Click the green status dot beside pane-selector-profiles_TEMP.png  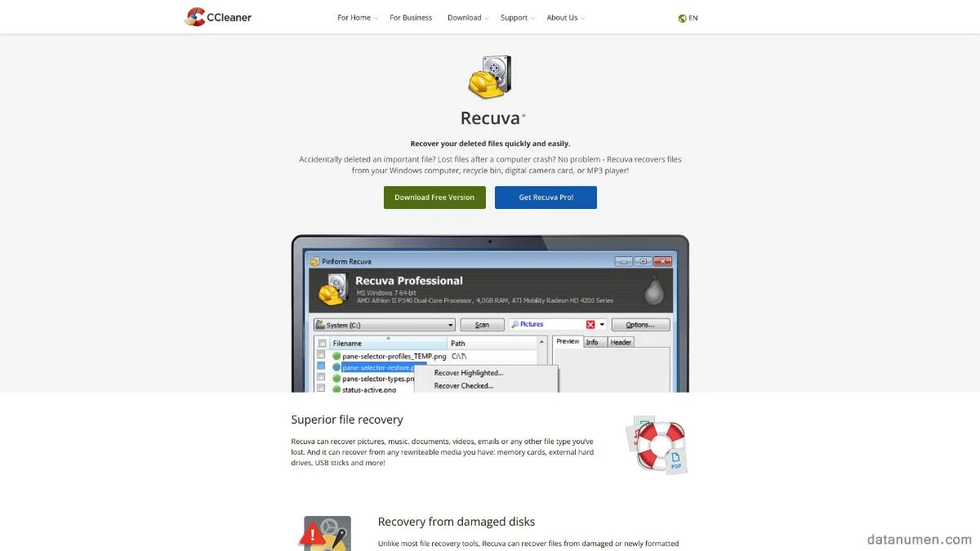(x=336, y=357)
